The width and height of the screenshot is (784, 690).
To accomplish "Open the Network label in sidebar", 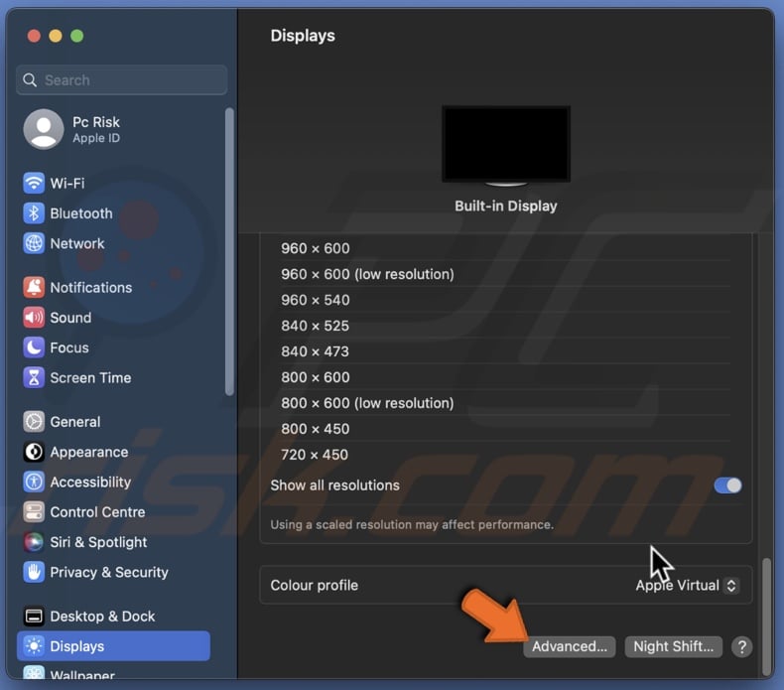I will pyautogui.click(x=77, y=243).
